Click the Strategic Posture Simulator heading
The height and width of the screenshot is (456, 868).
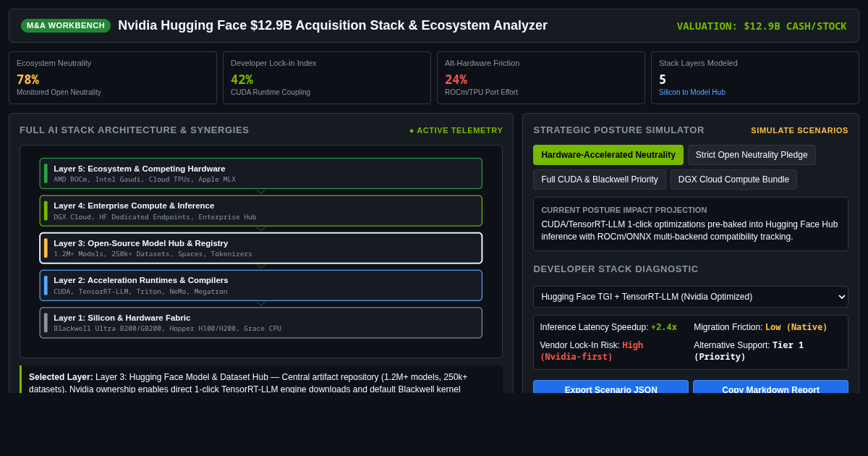point(619,130)
